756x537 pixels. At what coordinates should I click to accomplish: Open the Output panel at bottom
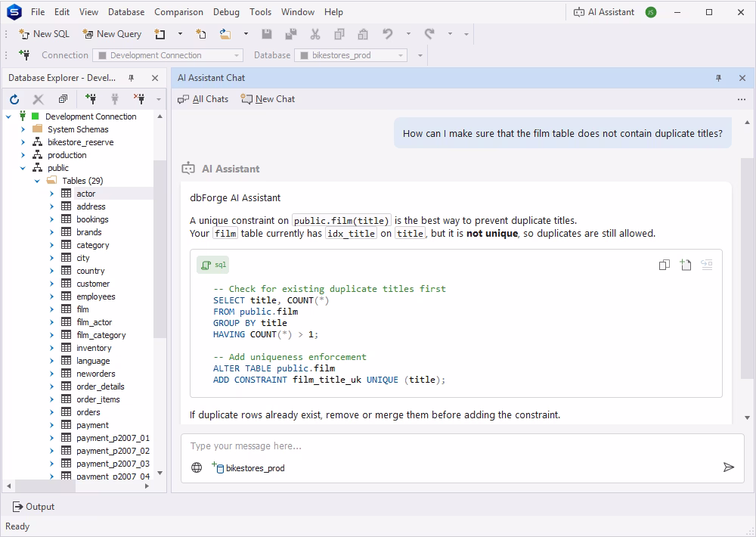coord(33,507)
